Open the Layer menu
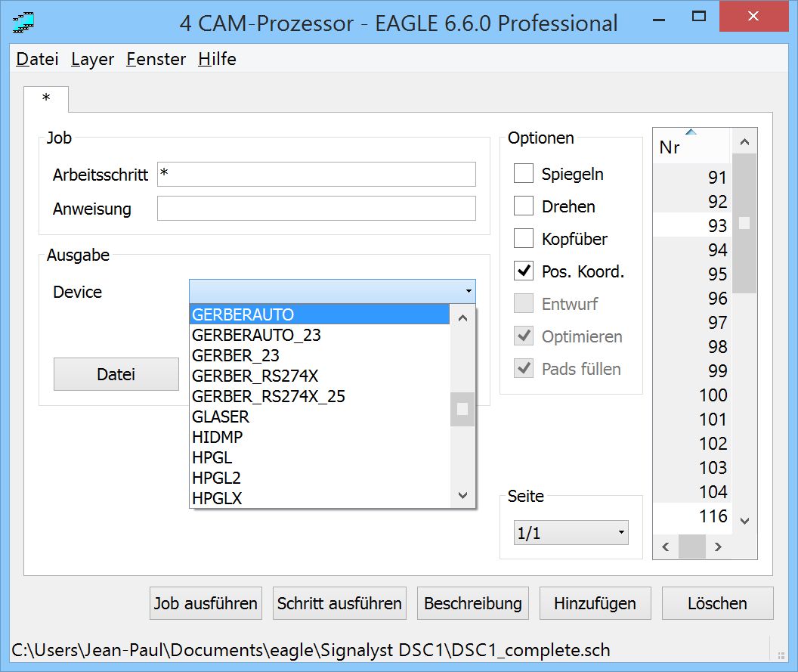Screen dimensions: 798x672 [x=93, y=59]
